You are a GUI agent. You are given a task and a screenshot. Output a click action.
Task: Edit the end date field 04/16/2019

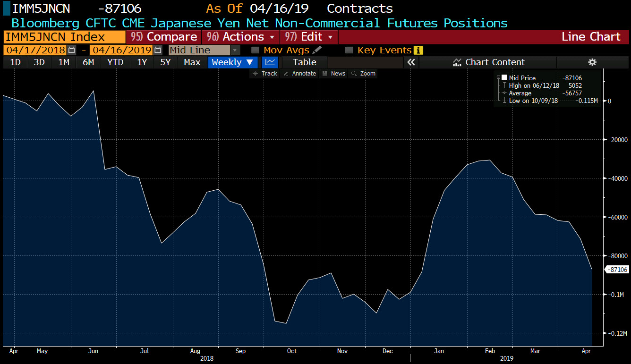121,50
